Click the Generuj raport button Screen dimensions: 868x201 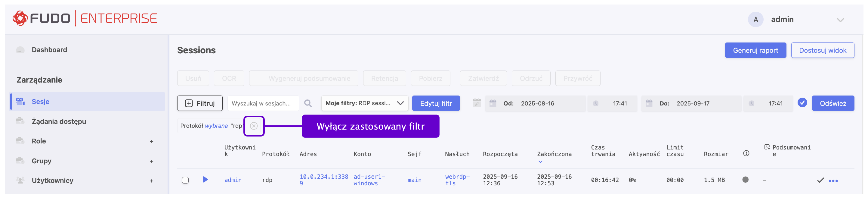pos(755,50)
